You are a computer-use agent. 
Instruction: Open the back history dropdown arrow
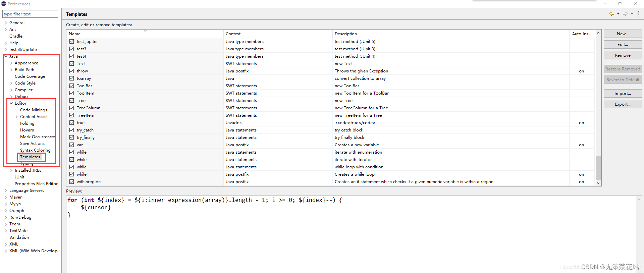coord(618,14)
